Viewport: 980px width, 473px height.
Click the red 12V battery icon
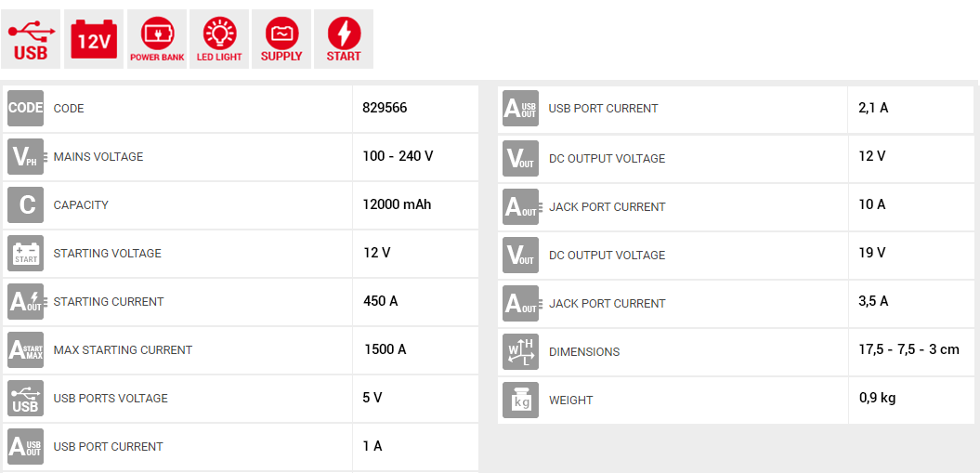[94, 39]
